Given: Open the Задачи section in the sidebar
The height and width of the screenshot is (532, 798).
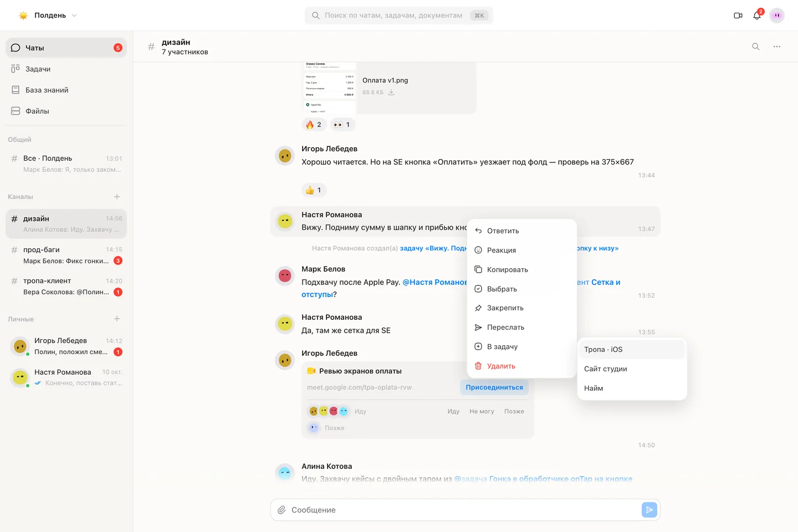Looking at the screenshot, I should point(66,69).
